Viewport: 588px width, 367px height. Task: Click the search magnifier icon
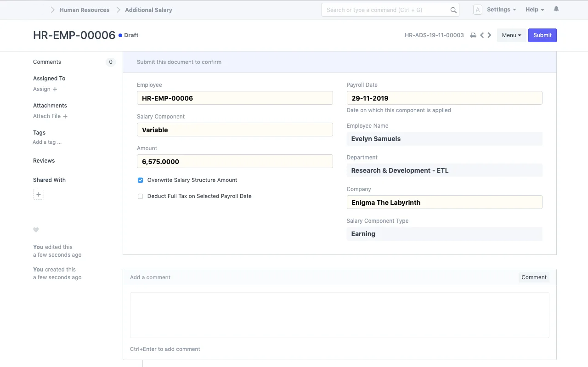click(453, 10)
